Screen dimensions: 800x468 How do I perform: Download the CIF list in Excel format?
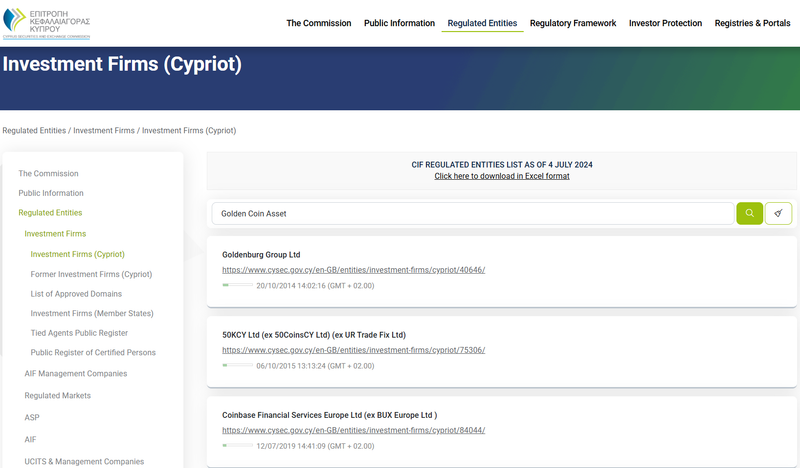[502, 176]
